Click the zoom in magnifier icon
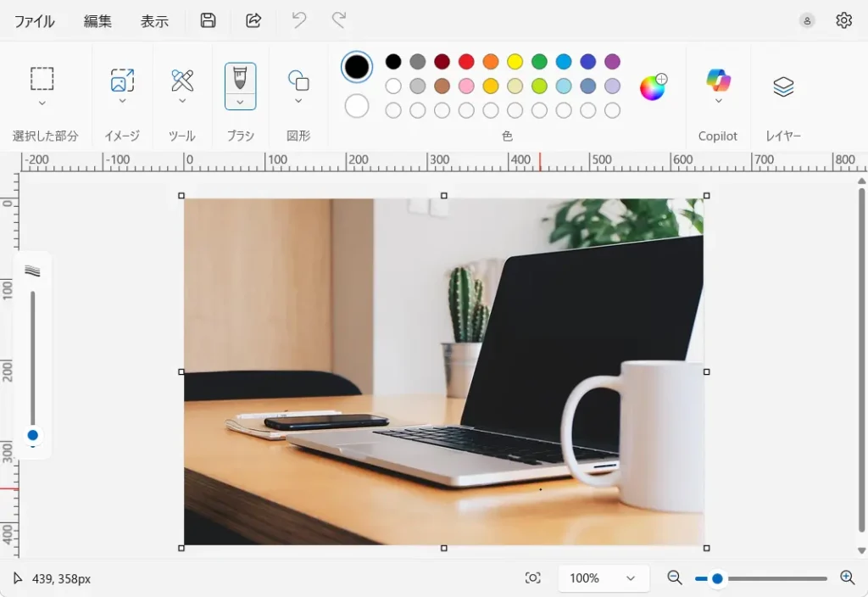 click(847, 577)
